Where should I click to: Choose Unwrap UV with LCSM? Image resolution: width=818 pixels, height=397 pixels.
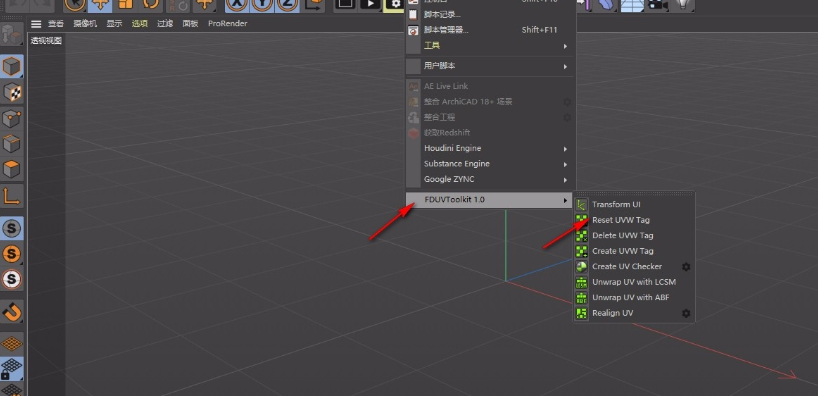coord(634,282)
